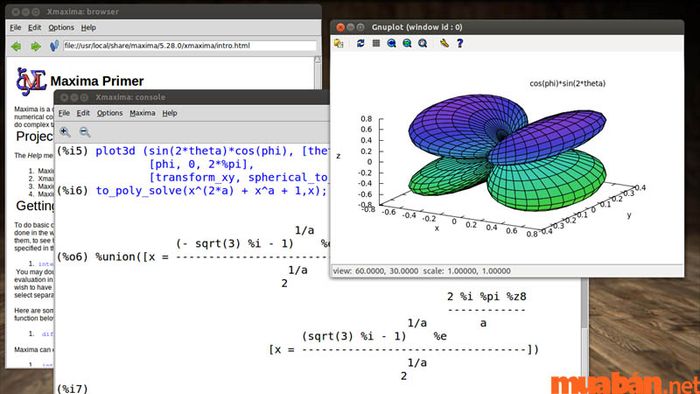This screenshot has width=700, height=394.
Task: Click browser forward green arrow
Action: click(x=36, y=46)
